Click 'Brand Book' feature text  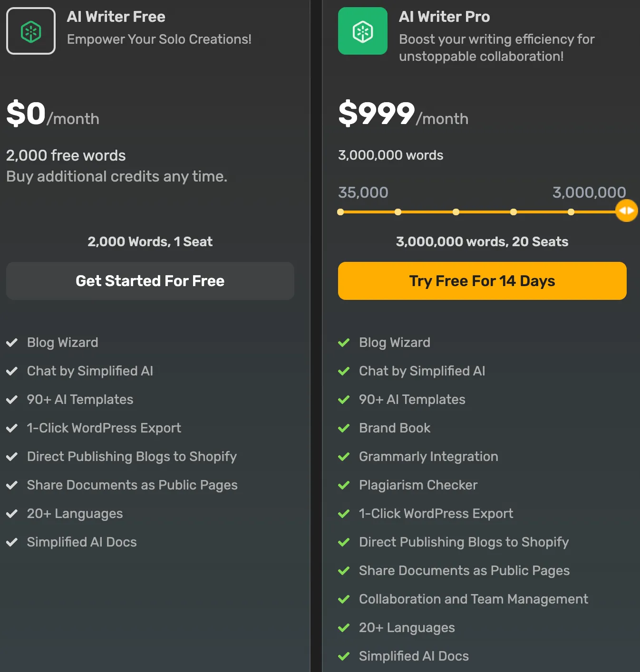395,428
